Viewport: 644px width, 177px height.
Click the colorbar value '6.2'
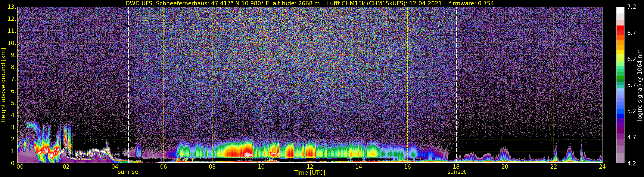(x=632, y=59)
